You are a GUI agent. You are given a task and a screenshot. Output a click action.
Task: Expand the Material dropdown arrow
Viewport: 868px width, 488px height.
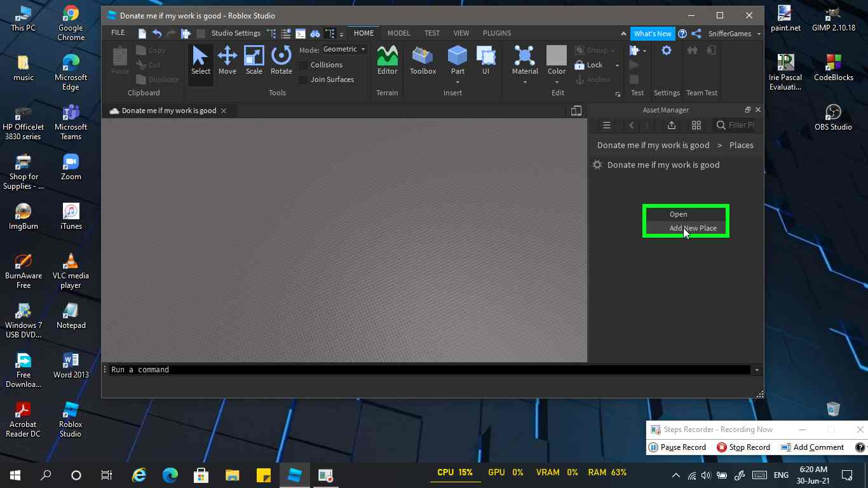tap(525, 82)
